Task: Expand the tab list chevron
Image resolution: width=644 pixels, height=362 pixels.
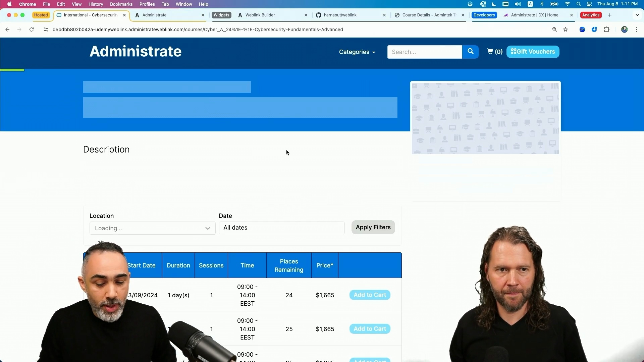Action: coord(637,15)
